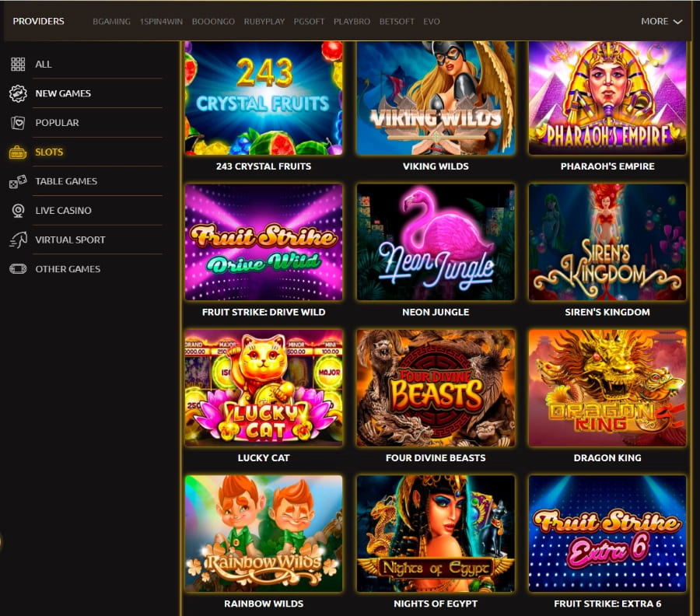The height and width of the screenshot is (616, 700).
Task: Click the All games grid icon
Action: pyautogui.click(x=18, y=65)
